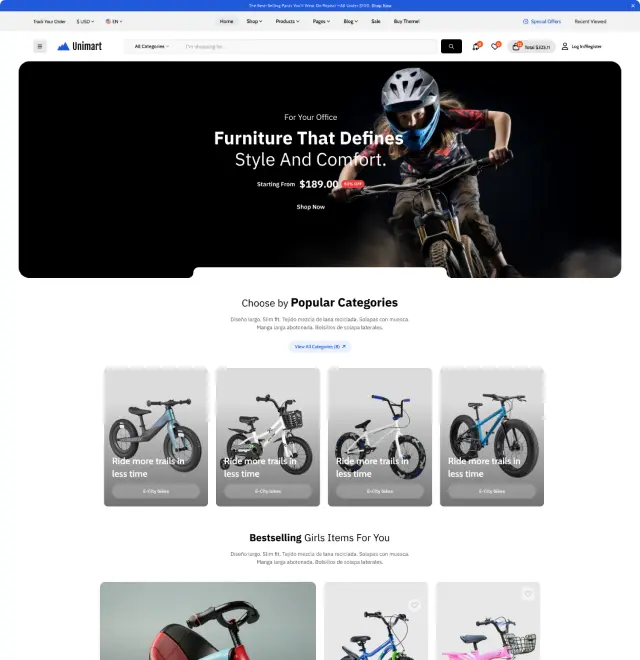Dismiss the top blue promo banner
Viewport: 640px width, 660px height.
(x=632, y=5)
